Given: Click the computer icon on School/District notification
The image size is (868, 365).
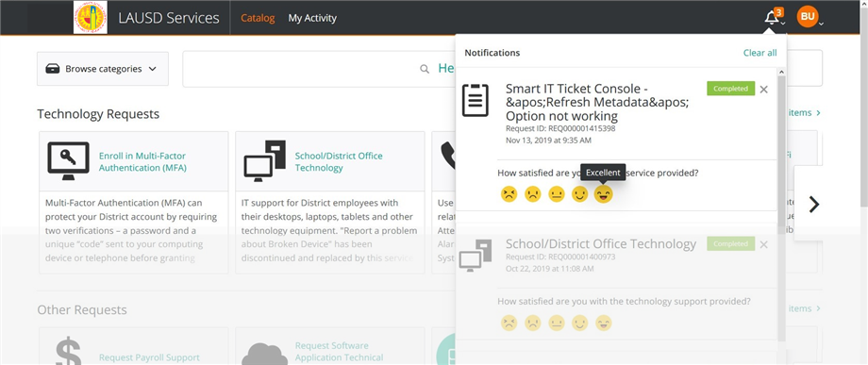Looking at the screenshot, I should [476, 256].
